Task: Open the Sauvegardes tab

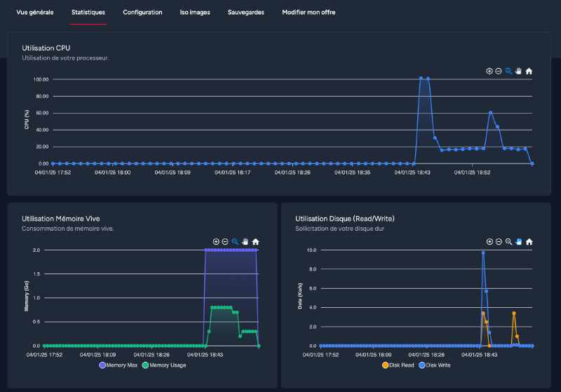Action: pyautogui.click(x=246, y=13)
